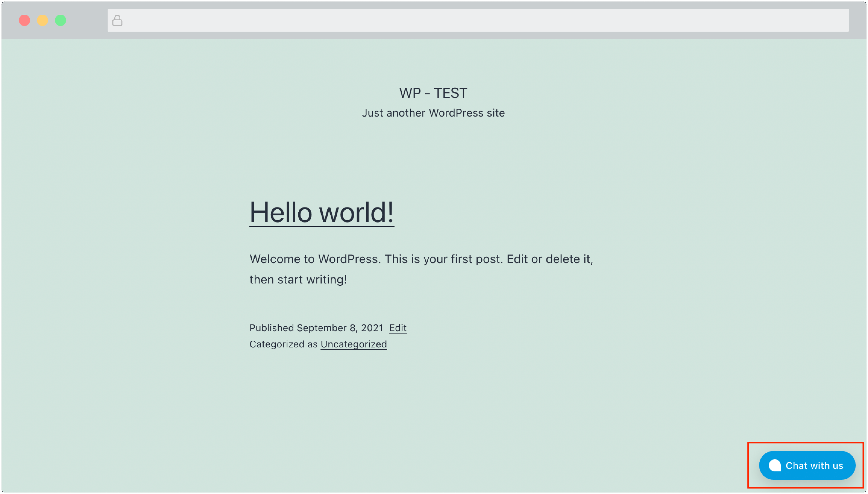
Task: Click the Edit link next to the date
Action: pos(398,328)
